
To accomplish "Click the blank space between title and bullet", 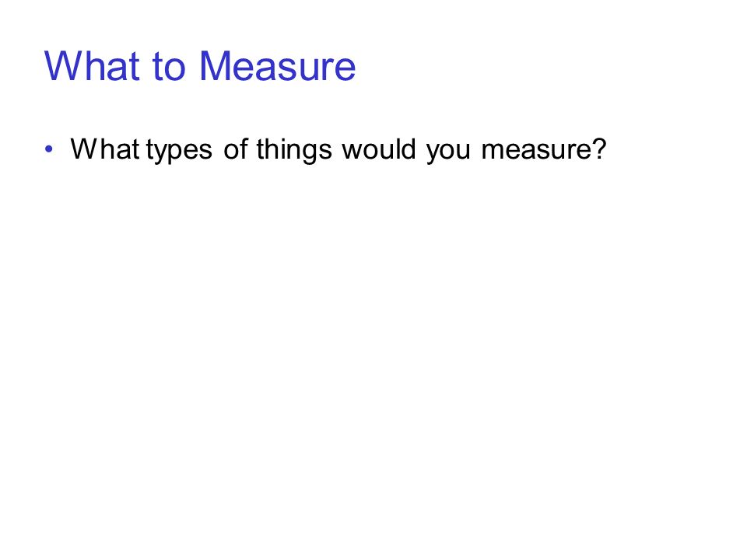I will [x=324, y=110].
